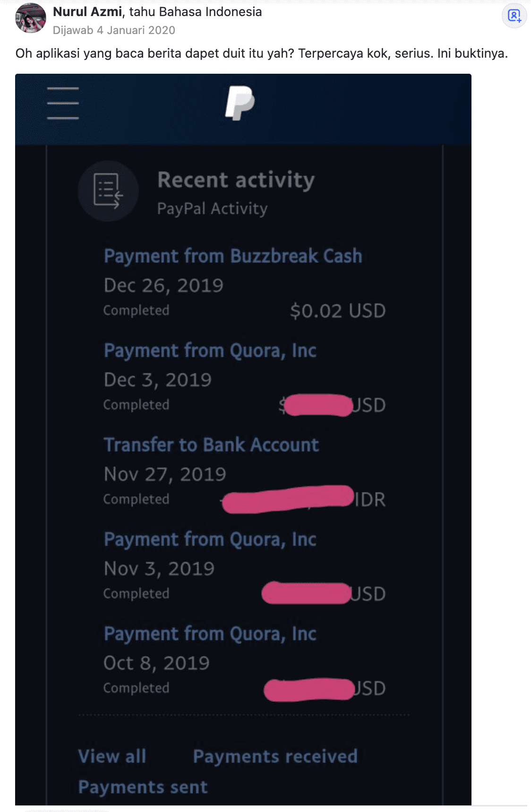This screenshot has height=812, width=531.
Task: Open the hamburger menu in PayPal header
Action: [63, 103]
